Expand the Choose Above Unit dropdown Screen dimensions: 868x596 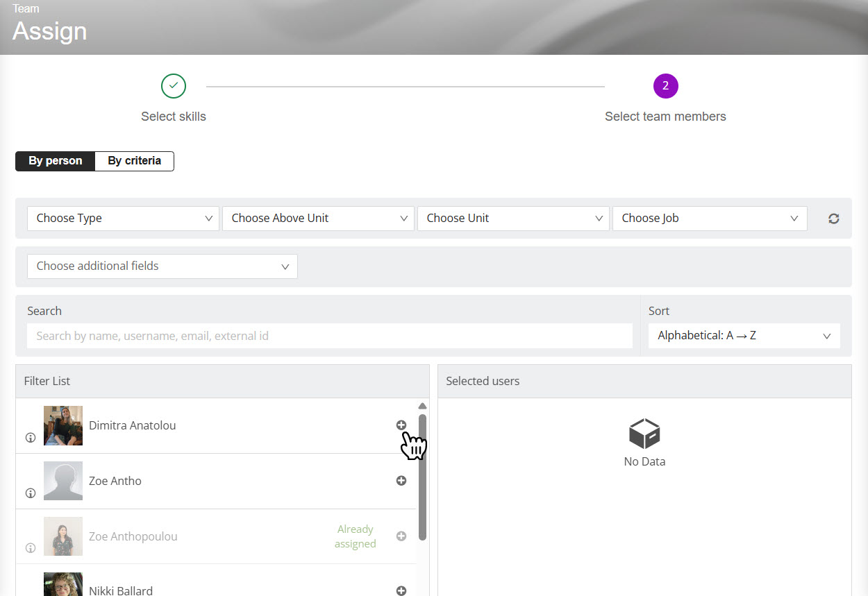pyautogui.click(x=318, y=218)
